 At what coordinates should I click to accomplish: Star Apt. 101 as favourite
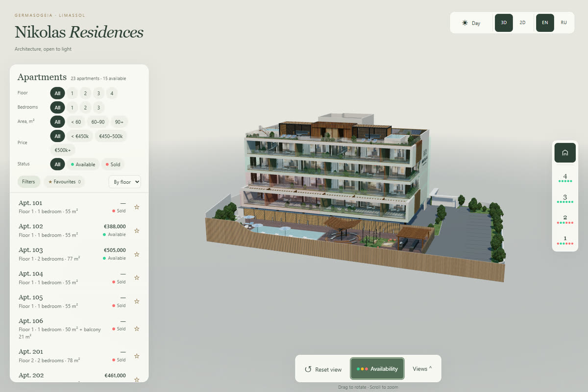(137, 207)
